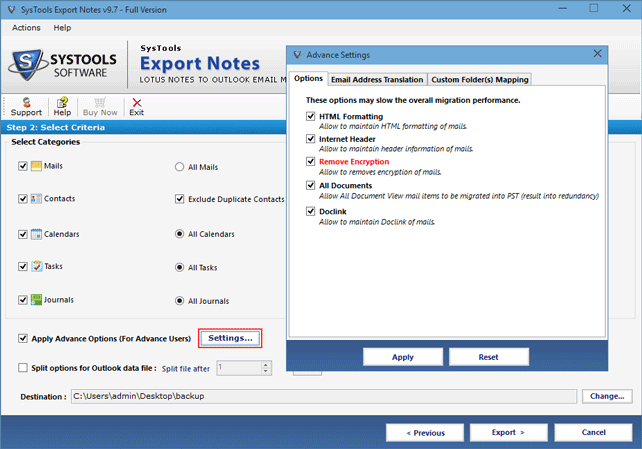Click the Help toolbar icon
Viewport: 642px width, 449px height.
[62, 102]
